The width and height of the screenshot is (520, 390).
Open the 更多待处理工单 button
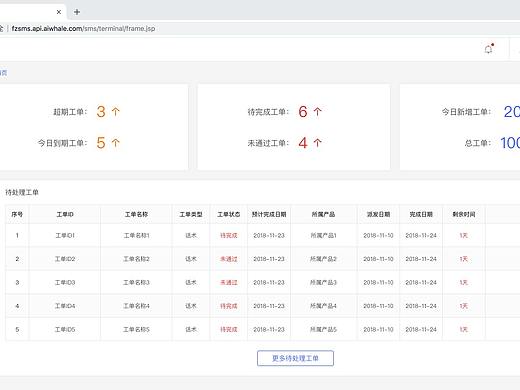pyautogui.click(x=295, y=358)
